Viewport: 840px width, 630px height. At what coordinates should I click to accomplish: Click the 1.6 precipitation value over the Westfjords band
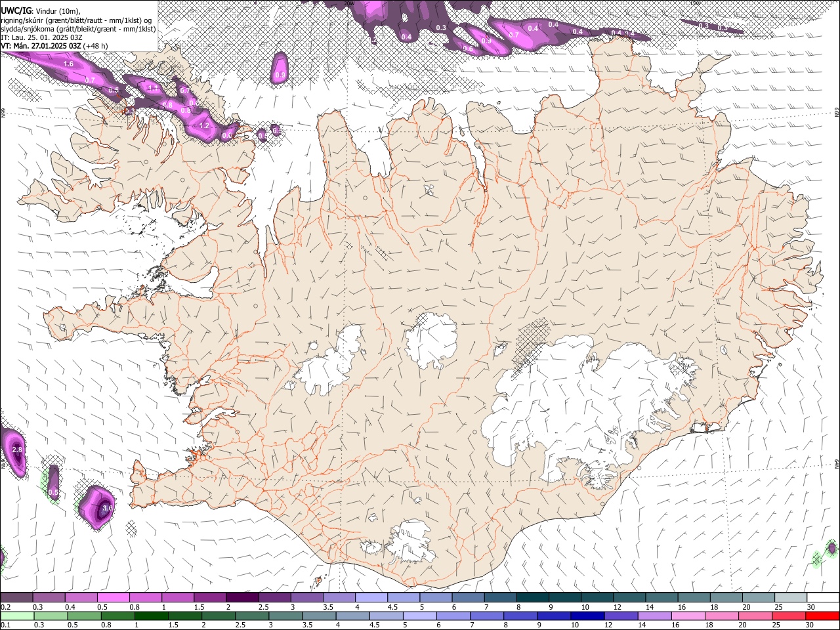(69, 64)
